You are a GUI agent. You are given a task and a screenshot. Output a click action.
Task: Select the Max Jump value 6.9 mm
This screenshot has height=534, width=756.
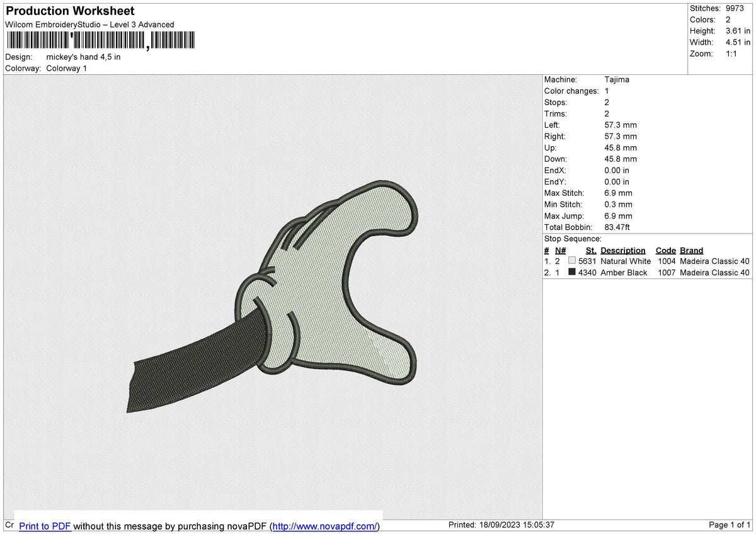[x=618, y=216]
